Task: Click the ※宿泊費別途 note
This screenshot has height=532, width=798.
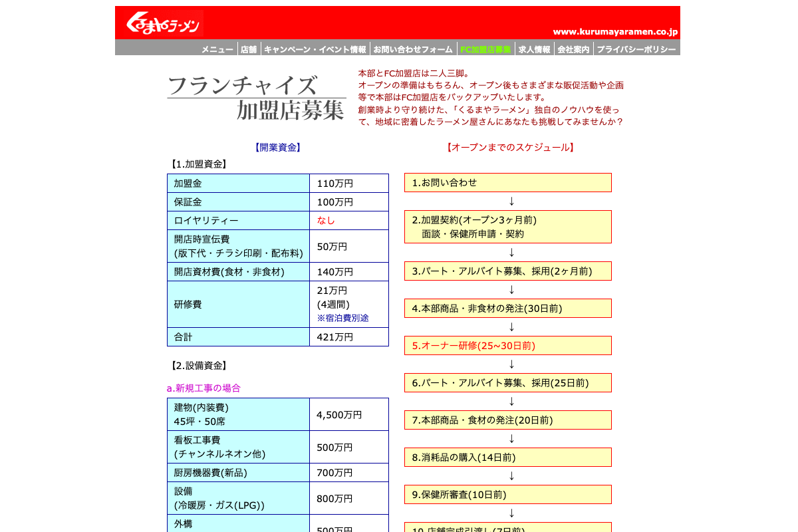Action: tap(342, 319)
